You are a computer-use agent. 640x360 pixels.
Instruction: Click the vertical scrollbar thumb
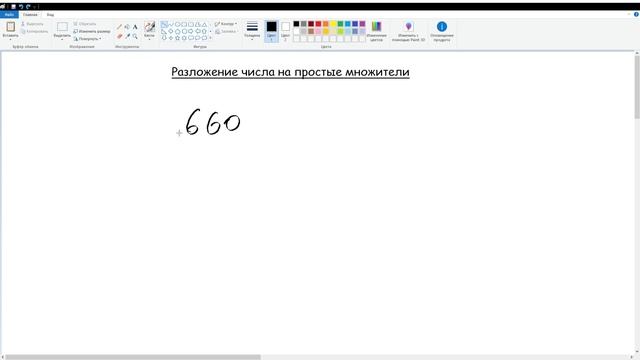pos(637,87)
